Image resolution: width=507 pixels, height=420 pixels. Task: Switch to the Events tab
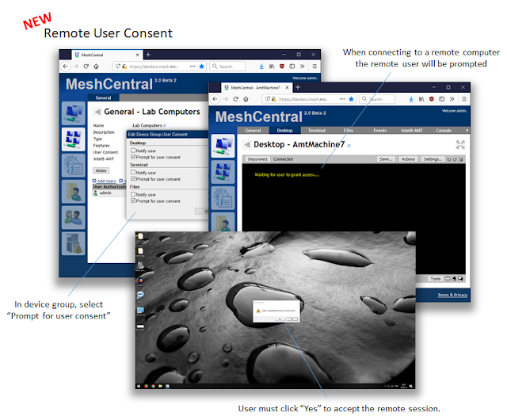click(380, 131)
